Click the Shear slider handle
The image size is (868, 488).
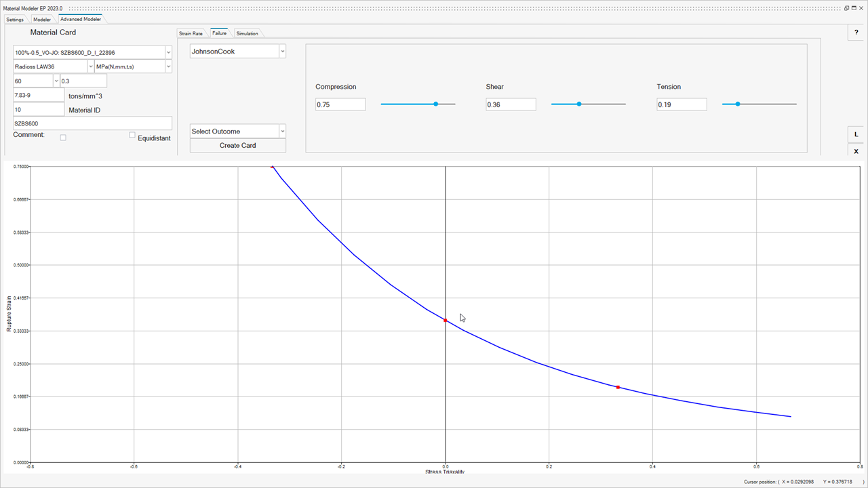(578, 104)
